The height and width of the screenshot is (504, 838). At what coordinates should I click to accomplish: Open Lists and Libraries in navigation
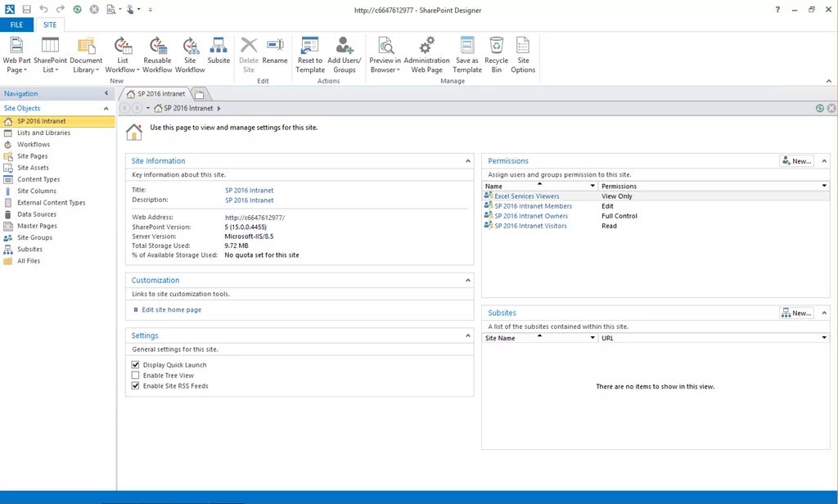[x=43, y=133]
